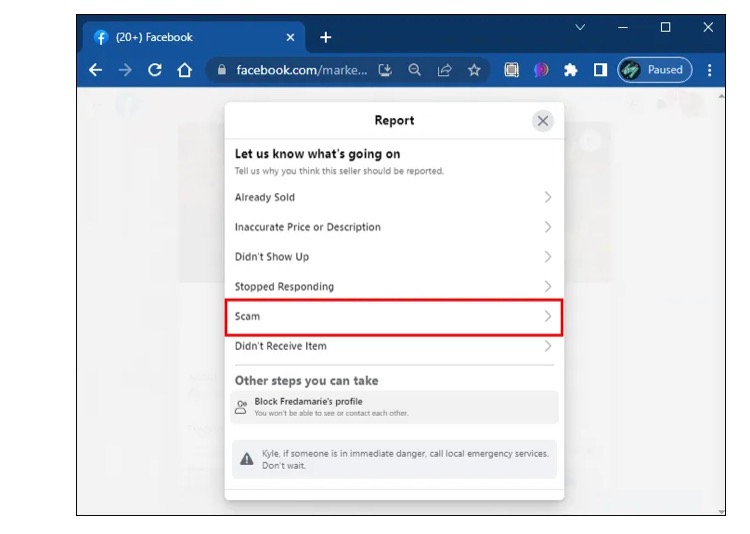The image size is (750, 534).
Task: Open the tab search chevron dropdown
Action: [580, 28]
